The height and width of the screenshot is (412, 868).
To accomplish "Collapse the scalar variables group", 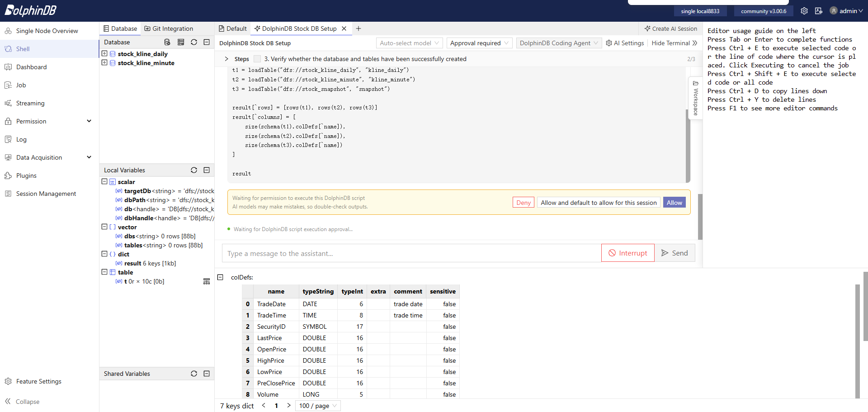I will [104, 181].
